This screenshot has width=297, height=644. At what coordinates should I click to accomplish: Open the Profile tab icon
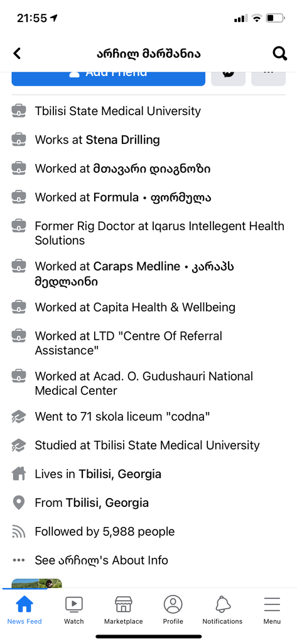(x=173, y=610)
